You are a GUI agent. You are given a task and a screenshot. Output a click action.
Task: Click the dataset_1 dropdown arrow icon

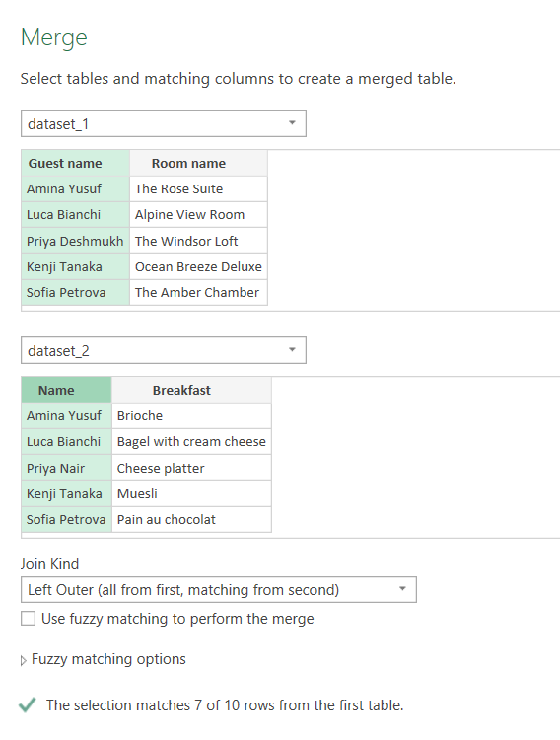[292, 123]
